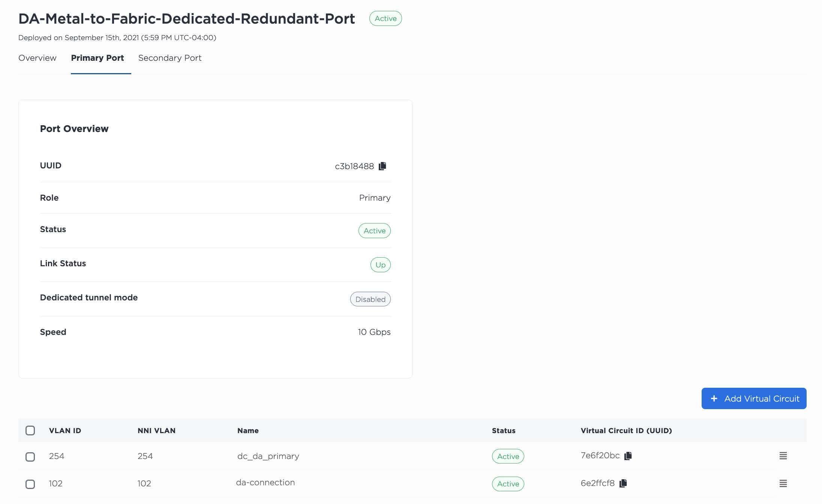822x504 pixels.
Task: Select the Primary Port tab
Action: pyautogui.click(x=97, y=58)
